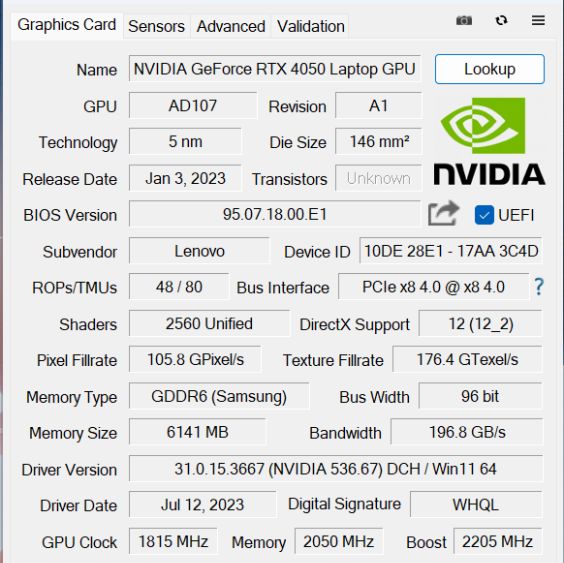Open the Advanced tab
This screenshot has height=563, width=564.
pos(231,26)
